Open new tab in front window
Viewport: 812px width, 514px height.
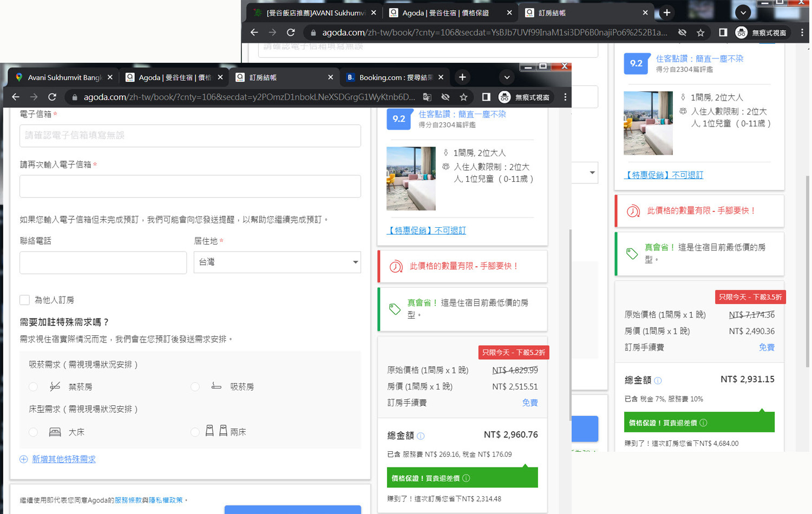pos(462,77)
